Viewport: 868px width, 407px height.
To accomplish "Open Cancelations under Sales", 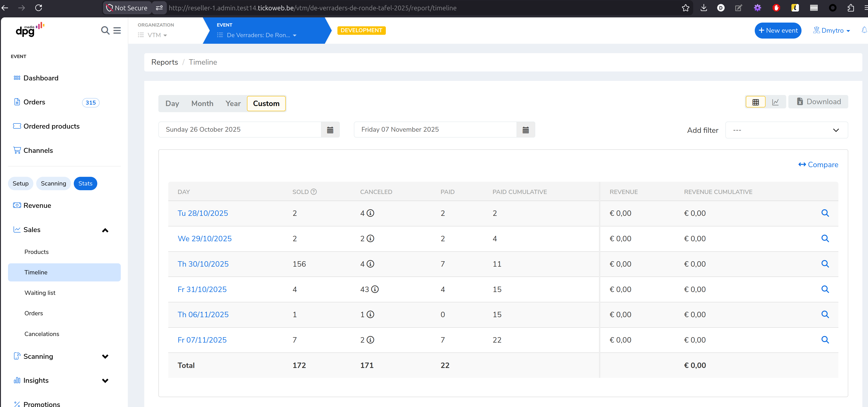I will coord(42,334).
